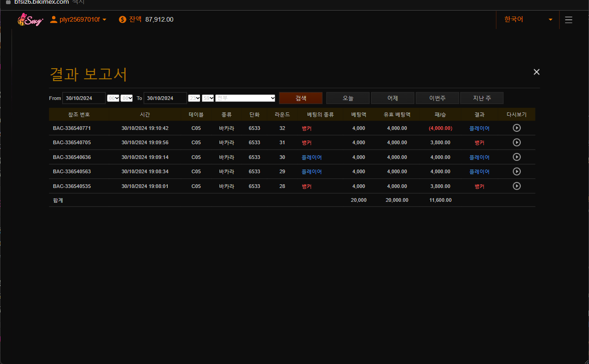Click the From date input field
589x364 pixels.
coord(83,98)
